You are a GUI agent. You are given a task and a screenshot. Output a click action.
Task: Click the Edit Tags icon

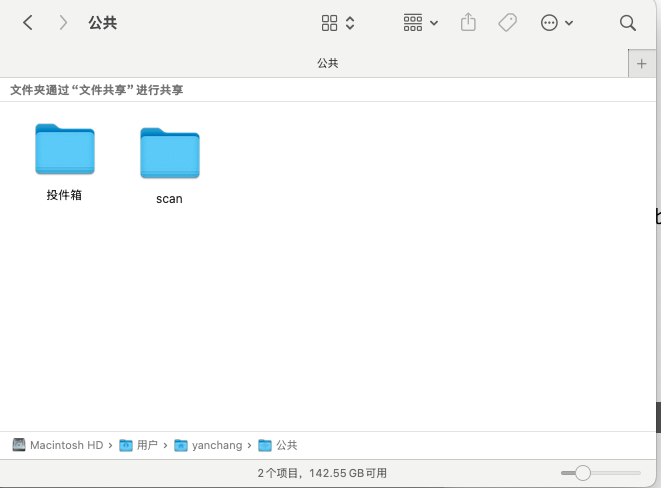(x=507, y=22)
